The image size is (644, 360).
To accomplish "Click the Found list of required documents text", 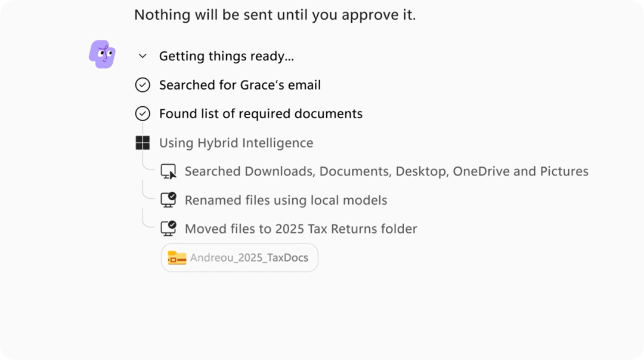I will [x=261, y=113].
